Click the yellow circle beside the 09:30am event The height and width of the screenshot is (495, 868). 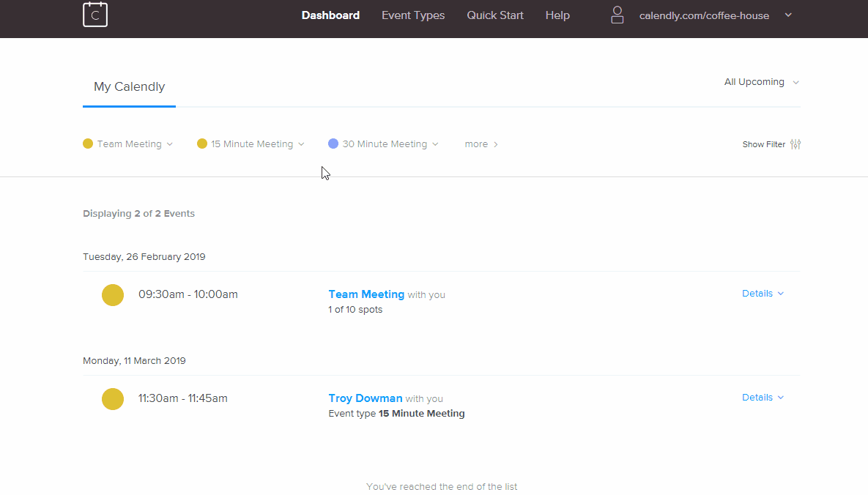point(113,295)
